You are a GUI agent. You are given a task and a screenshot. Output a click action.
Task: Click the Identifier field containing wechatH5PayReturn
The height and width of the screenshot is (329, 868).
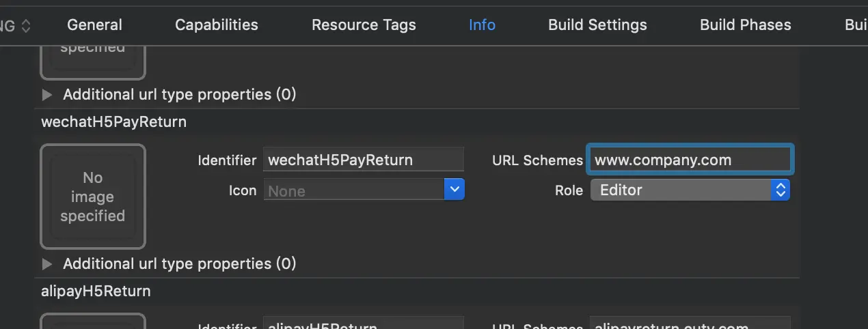coord(363,160)
